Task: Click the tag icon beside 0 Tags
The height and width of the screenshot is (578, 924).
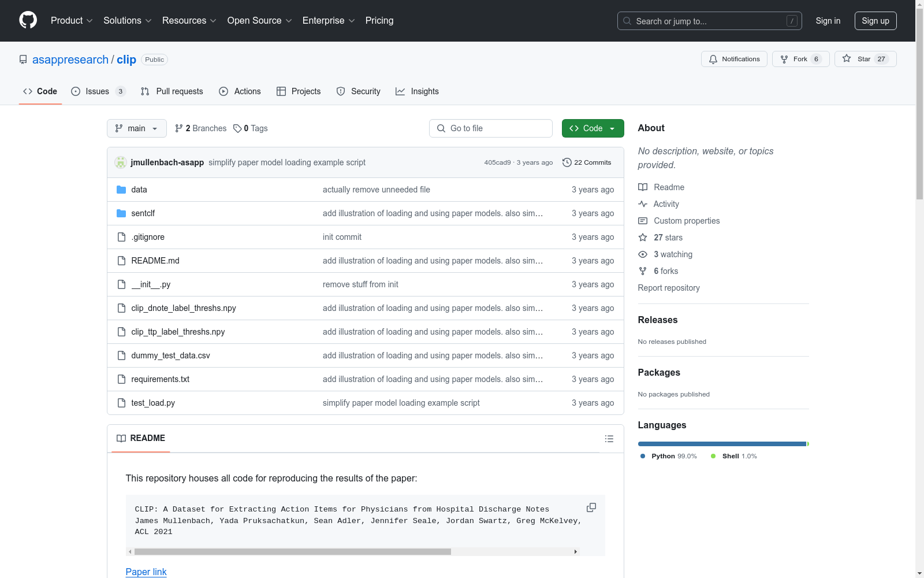Action: 237,128
